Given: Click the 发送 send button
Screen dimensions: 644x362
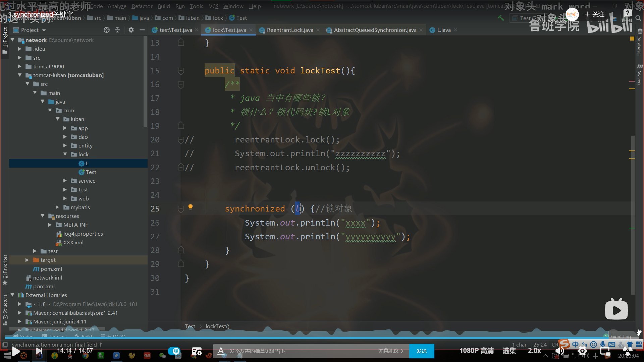Looking at the screenshot, I should 421,351.
